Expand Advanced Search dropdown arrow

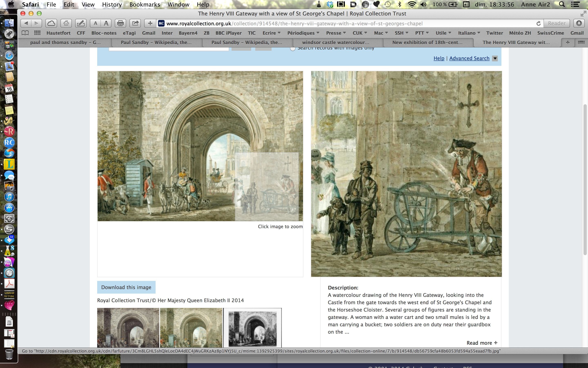pyautogui.click(x=495, y=58)
